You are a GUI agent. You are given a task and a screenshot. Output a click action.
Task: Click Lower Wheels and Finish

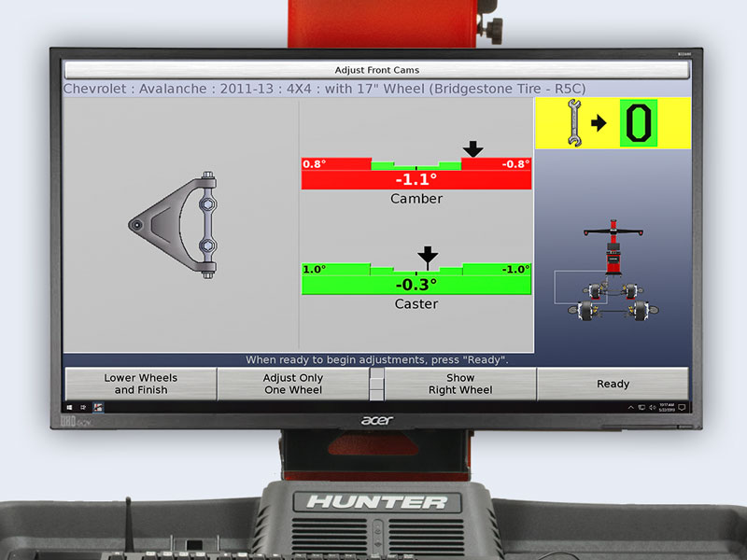[140, 384]
